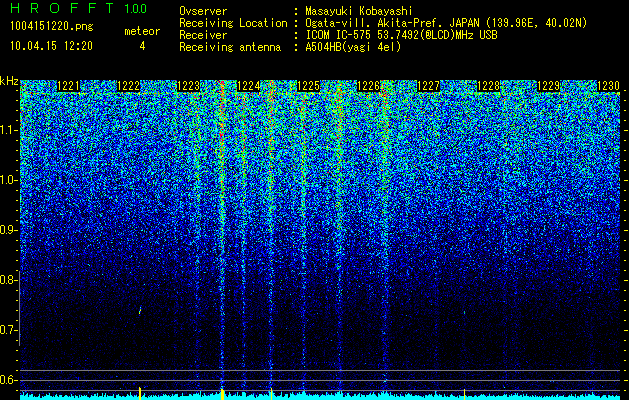Image resolution: width=629 pixels, height=400 pixels.
Task: Click the Receiving antenna label
Action: tap(230, 47)
